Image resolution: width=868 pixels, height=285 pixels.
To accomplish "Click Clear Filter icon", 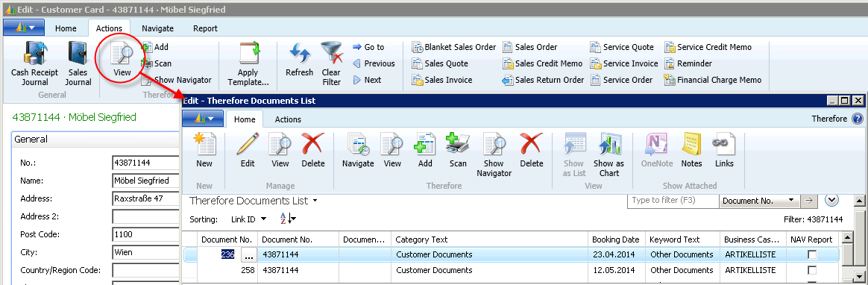I will pyautogui.click(x=331, y=64).
